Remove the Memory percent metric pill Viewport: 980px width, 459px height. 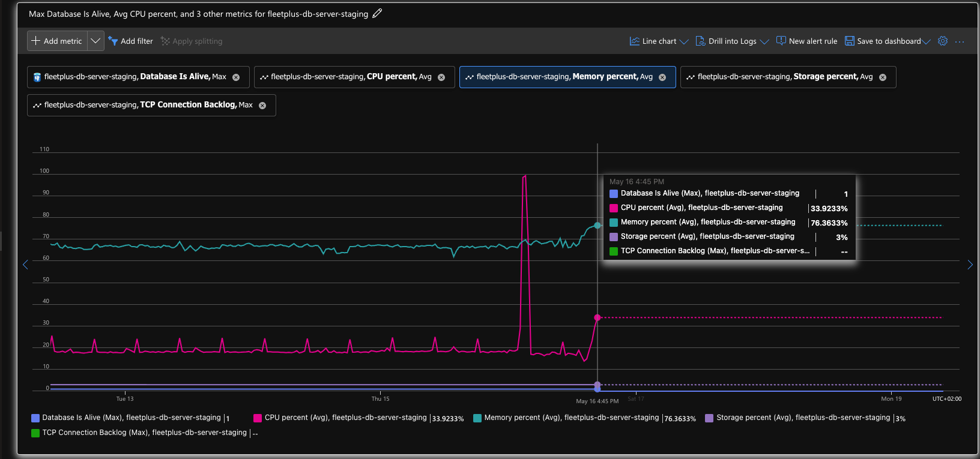click(662, 77)
